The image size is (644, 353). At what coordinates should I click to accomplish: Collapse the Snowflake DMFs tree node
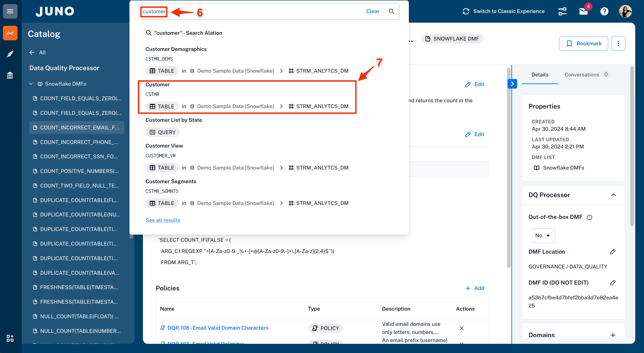[31, 84]
